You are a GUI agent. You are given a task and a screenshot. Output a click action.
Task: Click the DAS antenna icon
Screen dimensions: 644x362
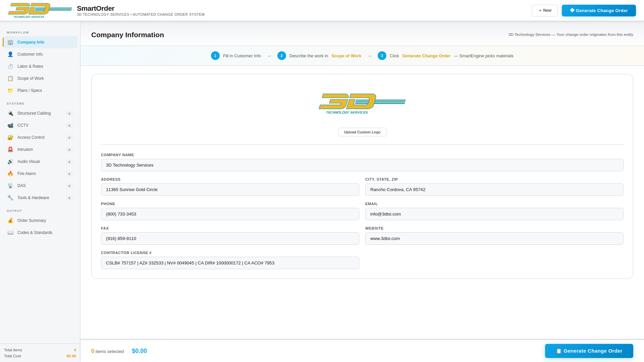tap(10, 186)
